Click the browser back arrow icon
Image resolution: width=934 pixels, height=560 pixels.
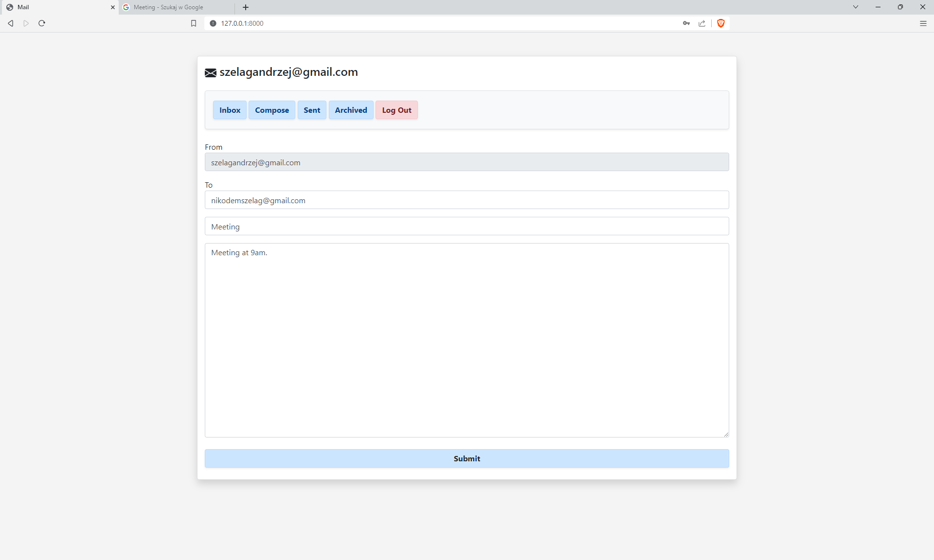tap(11, 23)
